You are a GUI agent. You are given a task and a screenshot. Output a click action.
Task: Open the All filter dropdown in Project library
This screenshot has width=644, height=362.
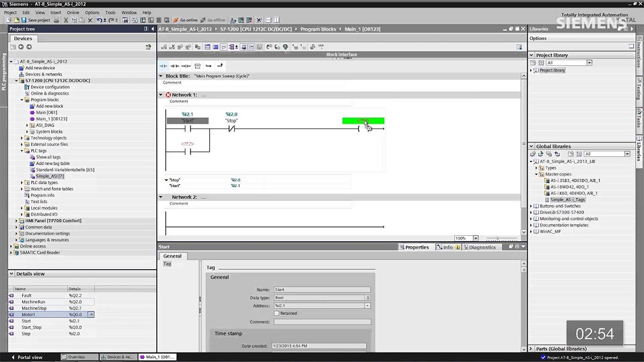[x=589, y=63]
